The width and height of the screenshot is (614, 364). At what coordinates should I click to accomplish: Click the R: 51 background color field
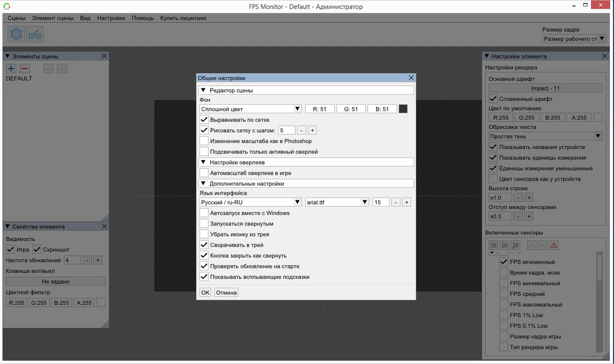click(320, 109)
